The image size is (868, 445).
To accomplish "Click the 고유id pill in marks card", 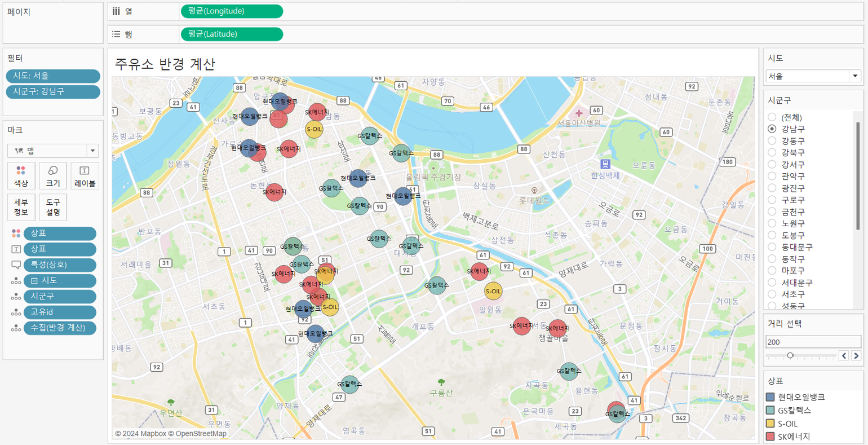I will [60, 312].
